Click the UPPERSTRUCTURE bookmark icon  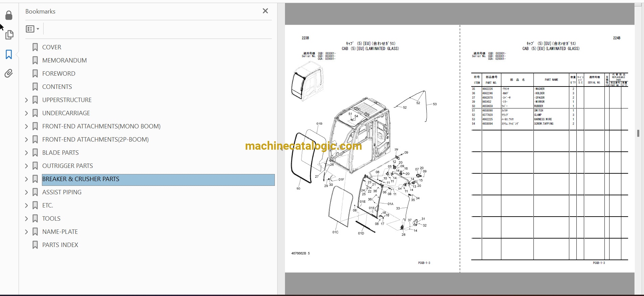point(35,100)
